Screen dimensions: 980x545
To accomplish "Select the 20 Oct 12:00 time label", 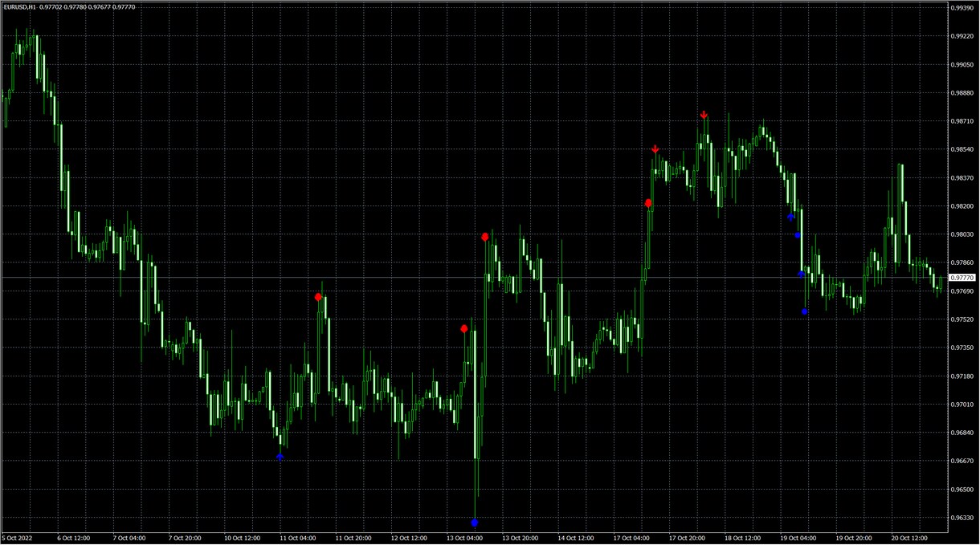I will coord(910,539).
